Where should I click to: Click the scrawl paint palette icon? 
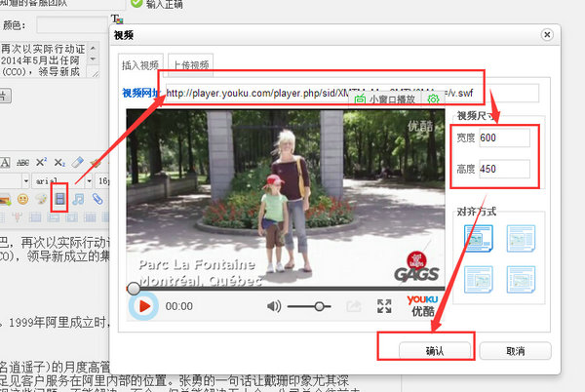[x=41, y=199]
